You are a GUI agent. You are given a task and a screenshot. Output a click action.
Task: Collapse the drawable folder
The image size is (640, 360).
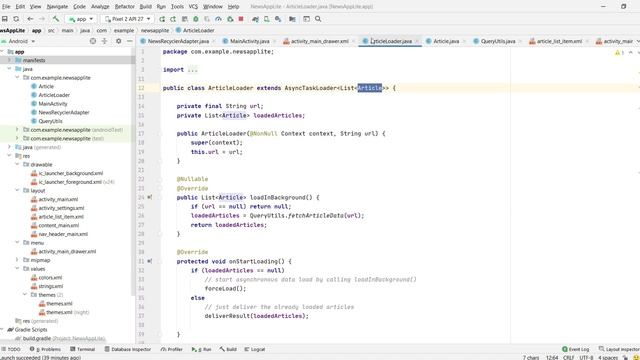coord(17,164)
